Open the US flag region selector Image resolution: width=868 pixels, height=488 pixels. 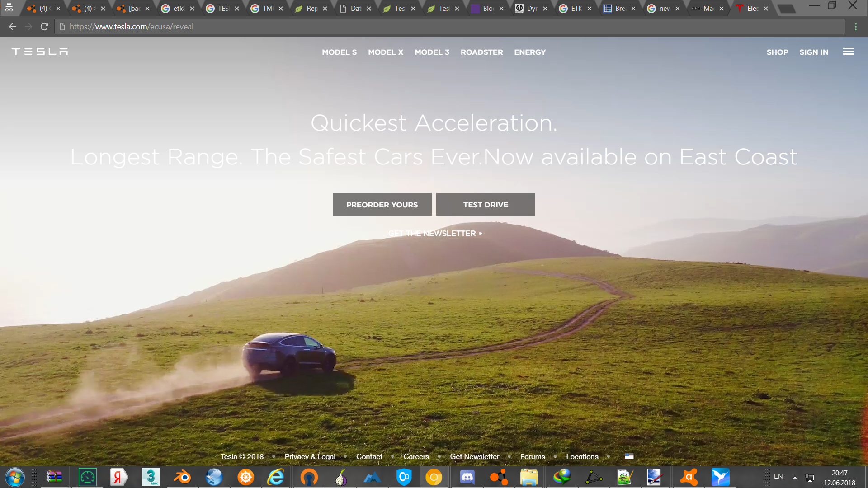tap(629, 456)
